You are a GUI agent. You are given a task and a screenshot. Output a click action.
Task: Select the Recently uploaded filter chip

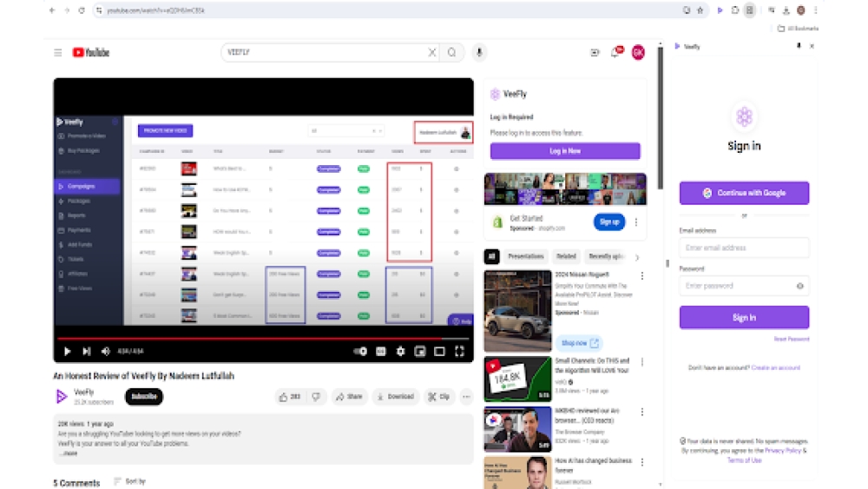[606, 256]
